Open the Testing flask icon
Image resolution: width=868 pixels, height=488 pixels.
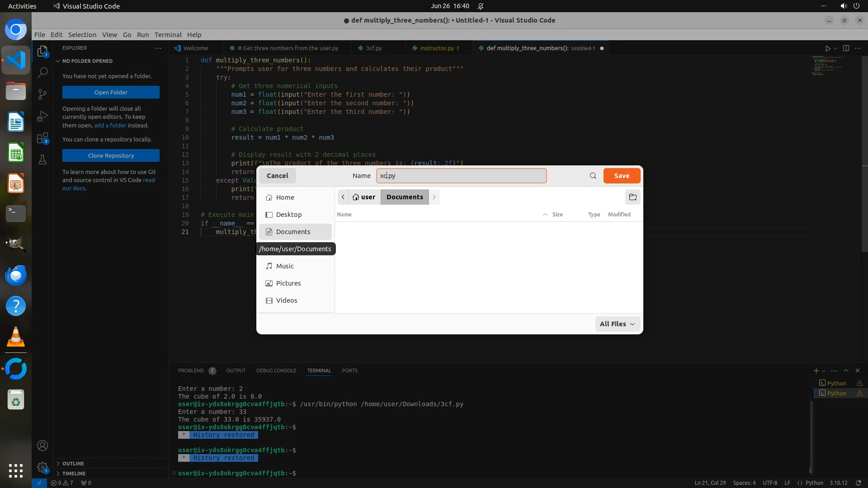click(42, 160)
